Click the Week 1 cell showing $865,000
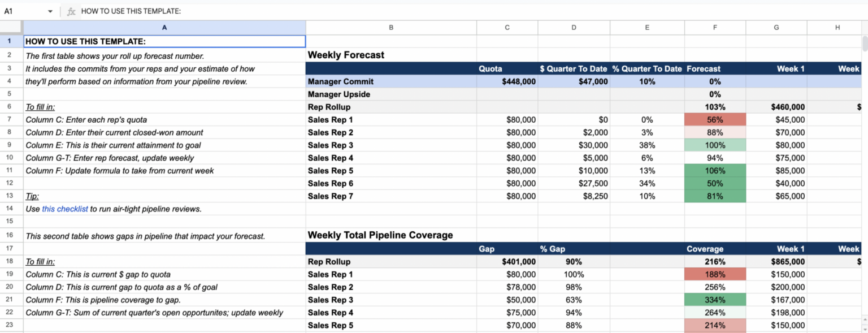 point(776,261)
